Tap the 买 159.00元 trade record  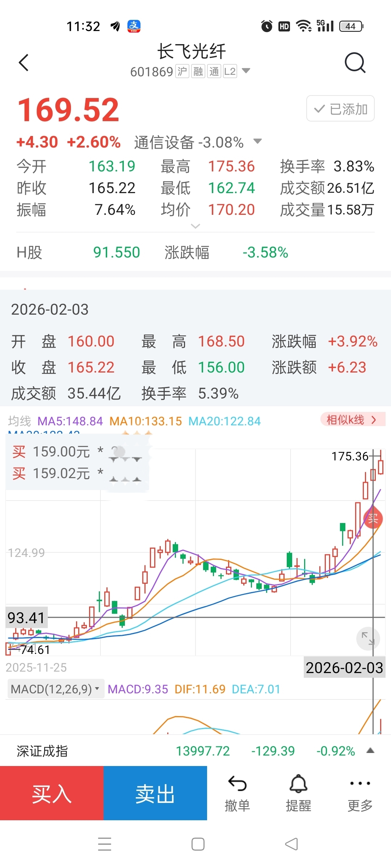pyautogui.click(x=58, y=452)
